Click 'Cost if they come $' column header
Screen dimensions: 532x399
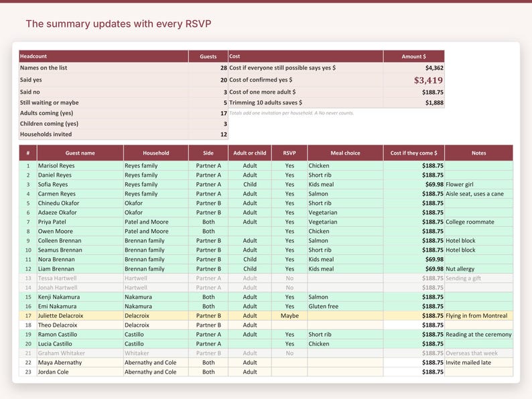tap(413, 153)
